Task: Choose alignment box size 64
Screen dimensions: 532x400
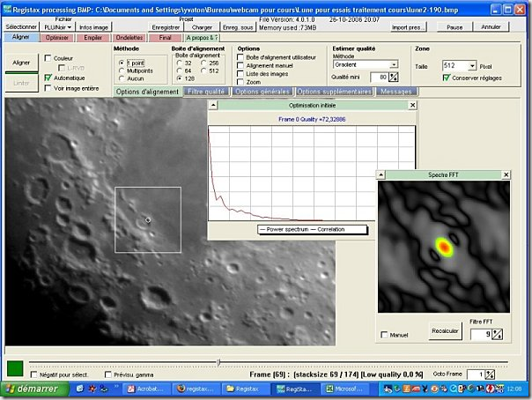Action: pyautogui.click(x=180, y=70)
